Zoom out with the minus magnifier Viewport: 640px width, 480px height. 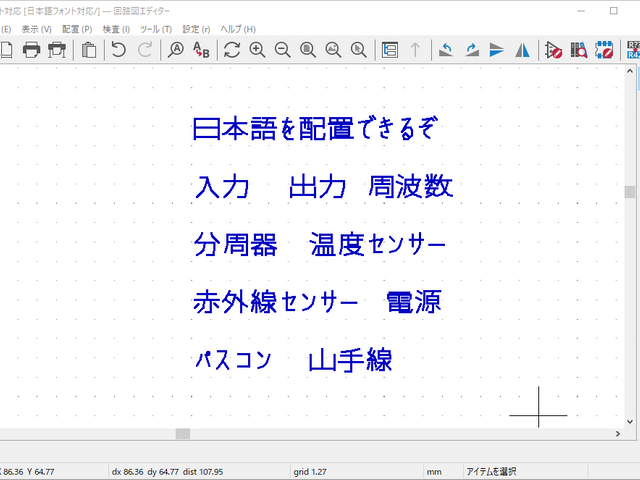282,50
